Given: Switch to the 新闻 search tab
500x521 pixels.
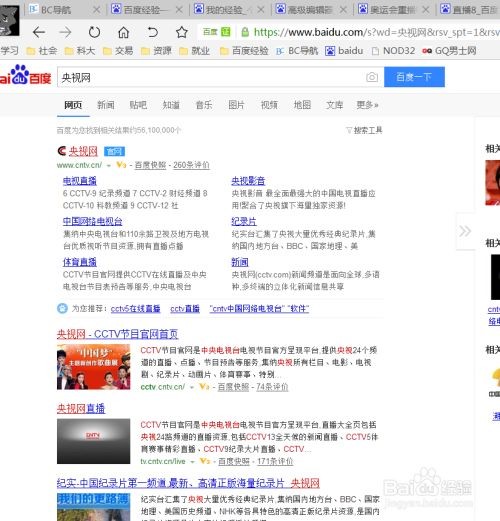Looking at the screenshot, I should click(106, 105).
